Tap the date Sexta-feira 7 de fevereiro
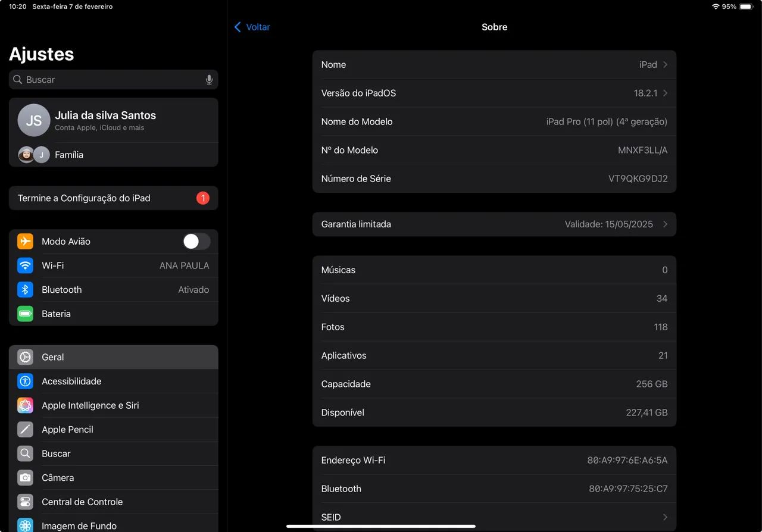The height and width of the screenshot is (532, 762). coord(72,7)
